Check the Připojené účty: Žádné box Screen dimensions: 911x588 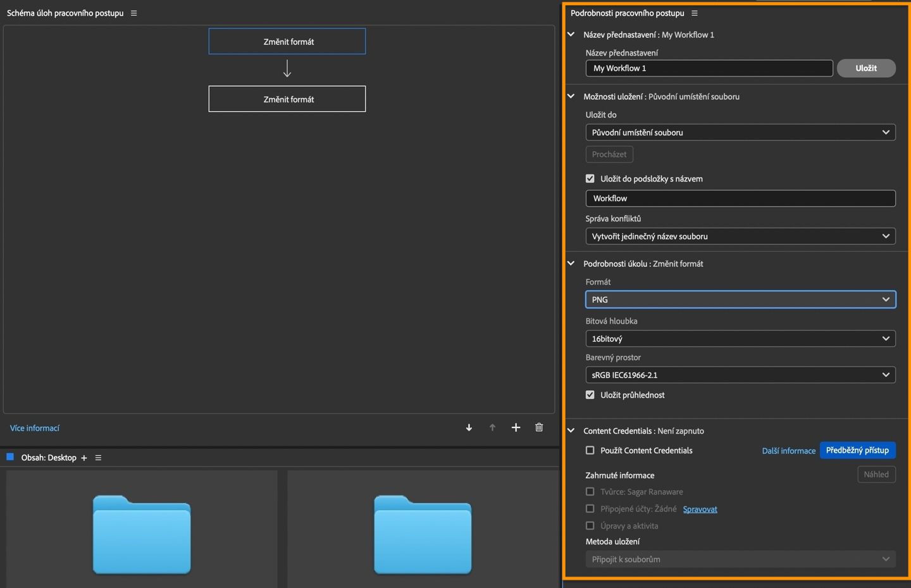click(590, 508)
